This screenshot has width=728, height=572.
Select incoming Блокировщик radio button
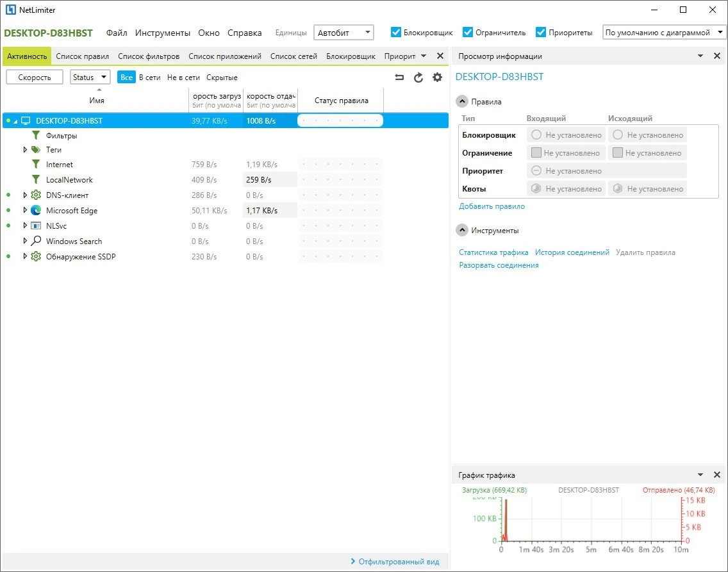point(536,135)
